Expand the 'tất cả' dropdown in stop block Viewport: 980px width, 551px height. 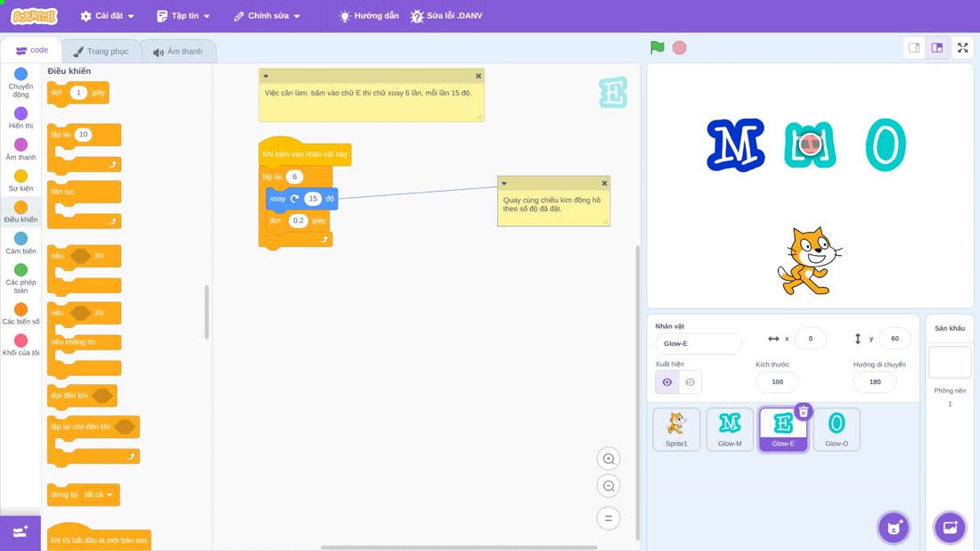coord(99,495)
